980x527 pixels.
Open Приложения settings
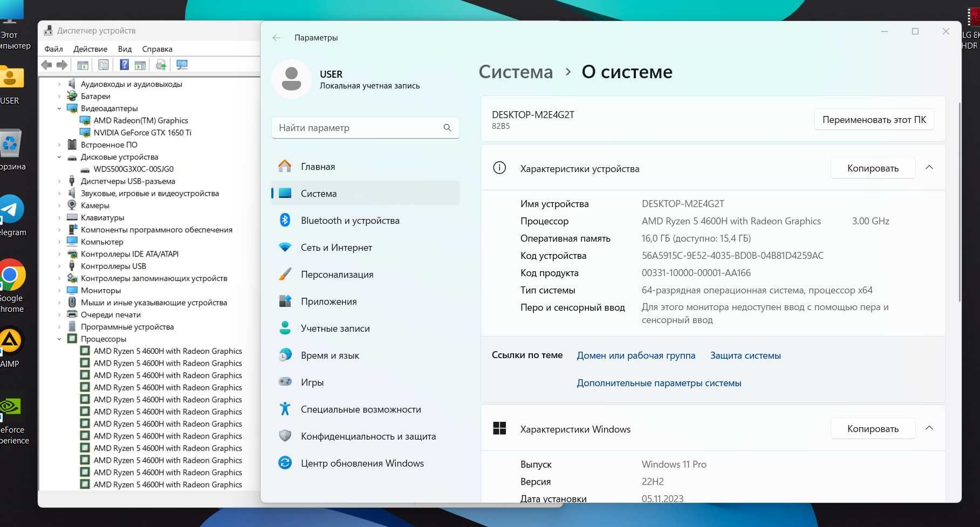(x=365, y=302)
